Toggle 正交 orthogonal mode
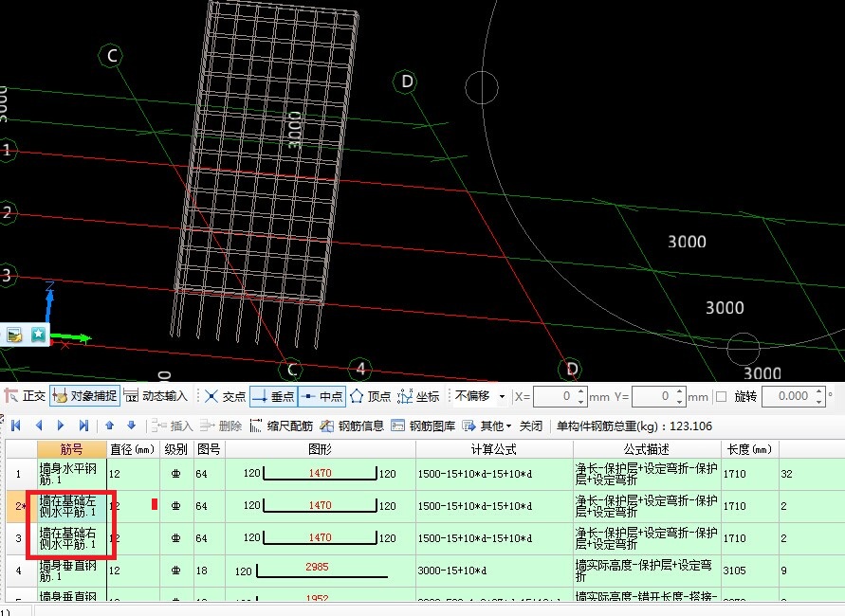Viewport: 845px width, 616px height. [x=25, y=396]
